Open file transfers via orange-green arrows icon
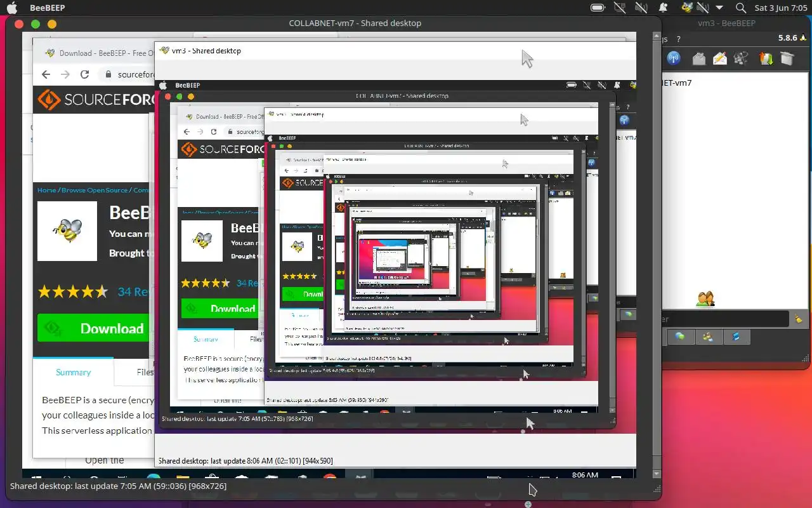This screenshot has height=508, width=812. 766,58
